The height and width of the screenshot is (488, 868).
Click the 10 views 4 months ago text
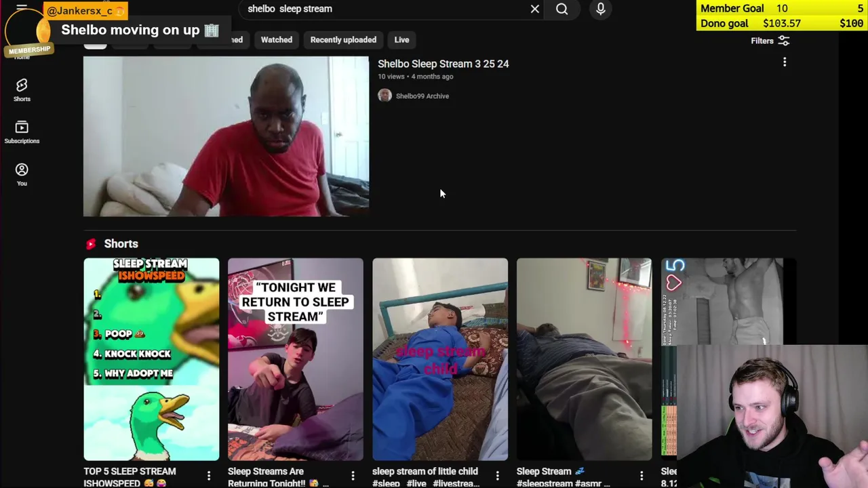pyautogui.click(x=415, y=77)
